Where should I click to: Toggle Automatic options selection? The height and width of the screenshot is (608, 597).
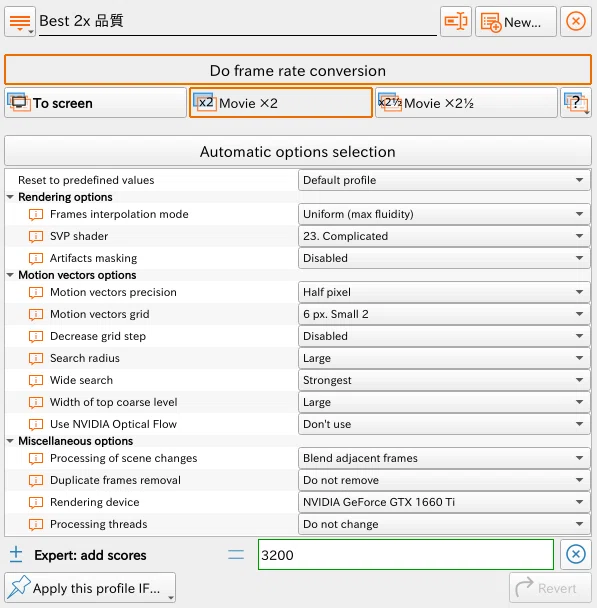click(298, 151)
